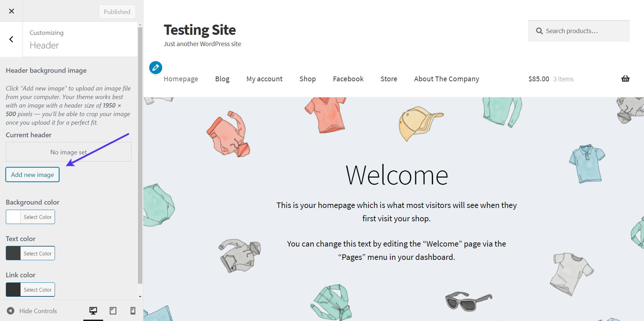Navigate to the Shop menu item
Screen dimensions: 644x321
[307, 79]
